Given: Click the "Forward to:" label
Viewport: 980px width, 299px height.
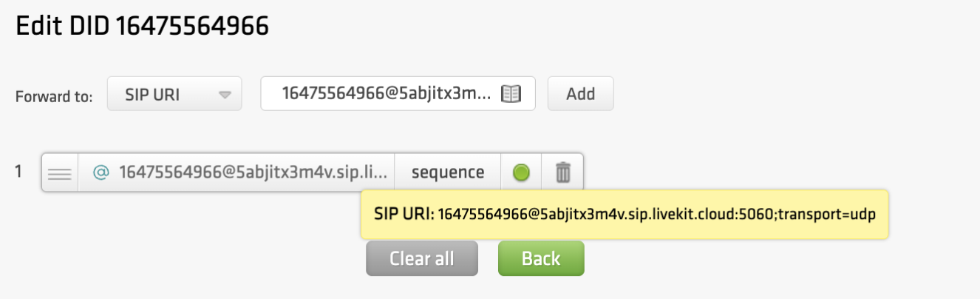Looking at the screenshot, I should pos(54,95).
